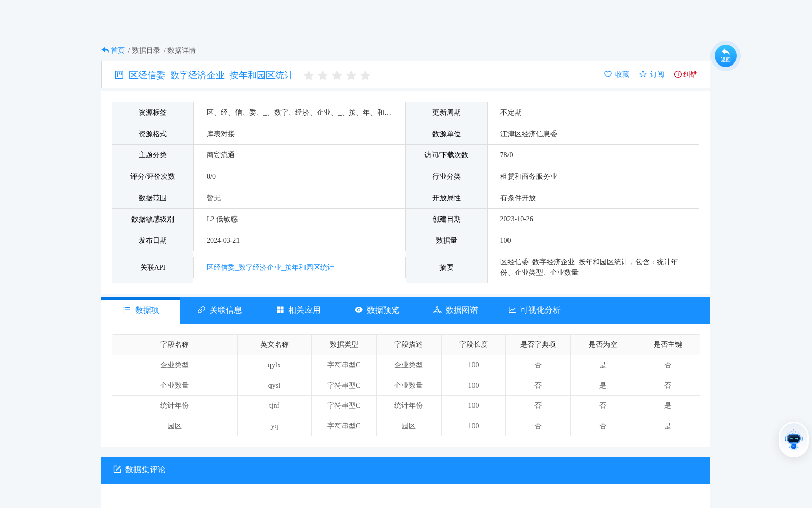Click the 数据集评论 section header
The height and width of the screenshot is (508, 812).
pos(406,470)
